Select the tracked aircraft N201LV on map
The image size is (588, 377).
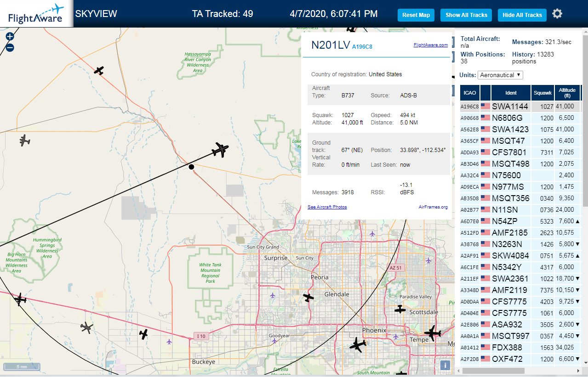(221, 150)
